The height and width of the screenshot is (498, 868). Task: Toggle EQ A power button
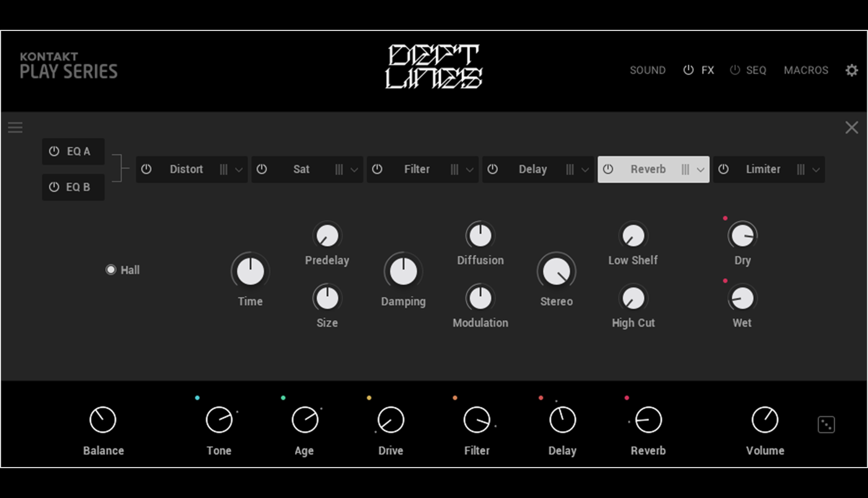tap(54, 151)
